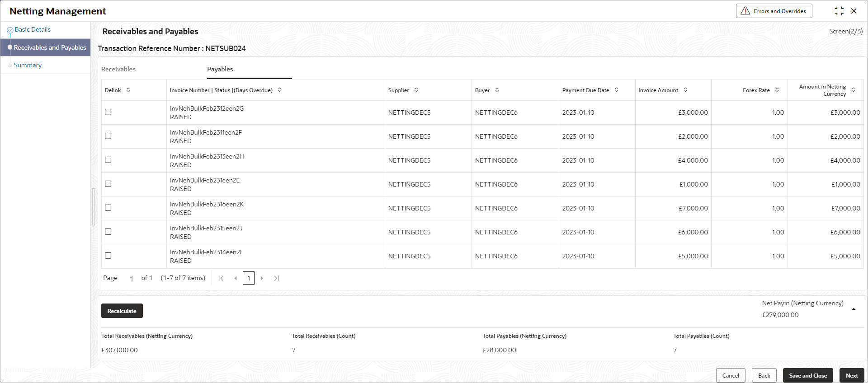Go to last page of payables
The image size is (868, 383).
[277, 278]
